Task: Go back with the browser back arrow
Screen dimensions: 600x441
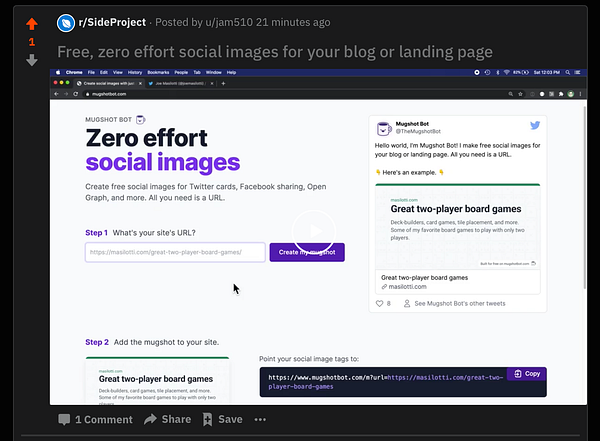Action: (x=56, y=94)
